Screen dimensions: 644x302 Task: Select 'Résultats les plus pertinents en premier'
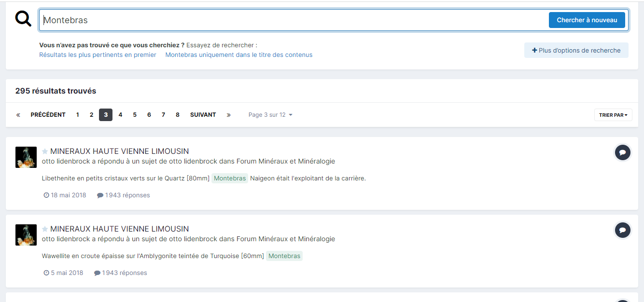coord(98,55)
